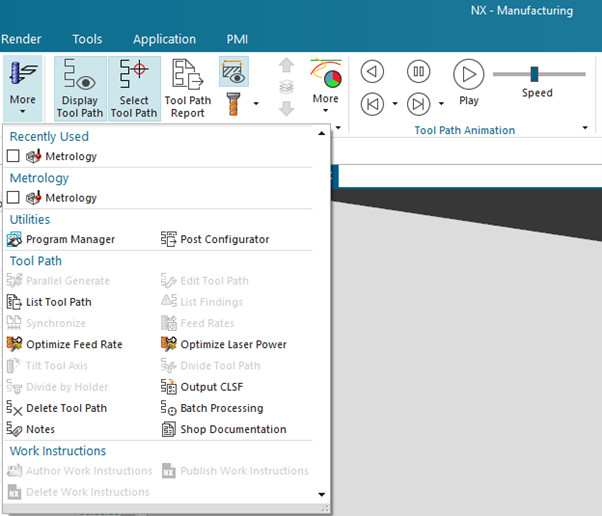602x516 pixels.
Task: Click the move up arrow icon
Action: [x=286, y=65]
